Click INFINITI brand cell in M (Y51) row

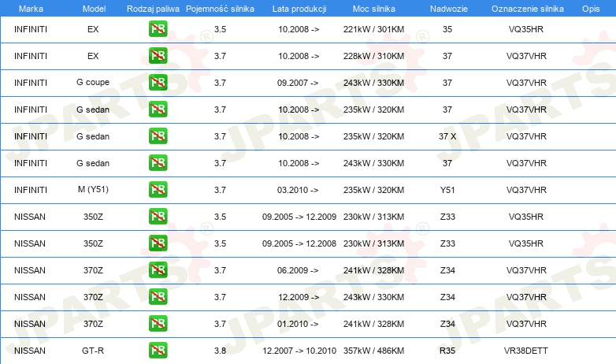point(31,190)
